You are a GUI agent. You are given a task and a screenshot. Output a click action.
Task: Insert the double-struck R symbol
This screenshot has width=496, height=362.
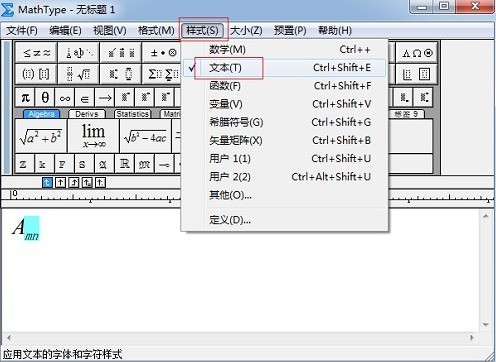pyautogui.click(x=125, y=164)
